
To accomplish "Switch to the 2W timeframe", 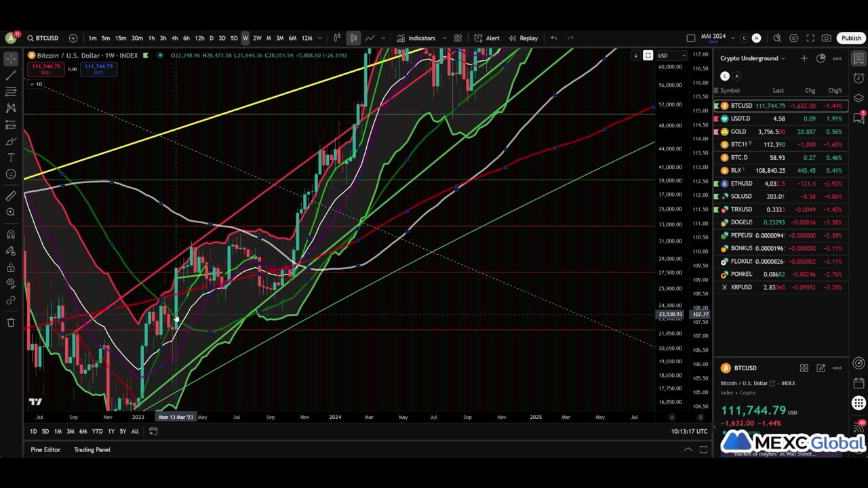I will coord(257,38).
